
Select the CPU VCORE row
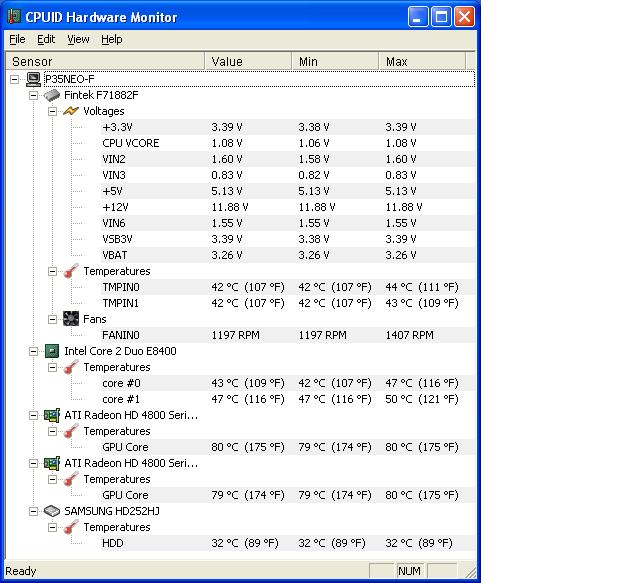(x=288, y=143)
